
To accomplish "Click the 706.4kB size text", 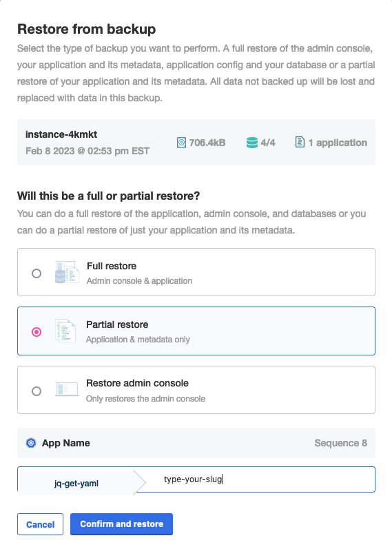I will point(207,143).
